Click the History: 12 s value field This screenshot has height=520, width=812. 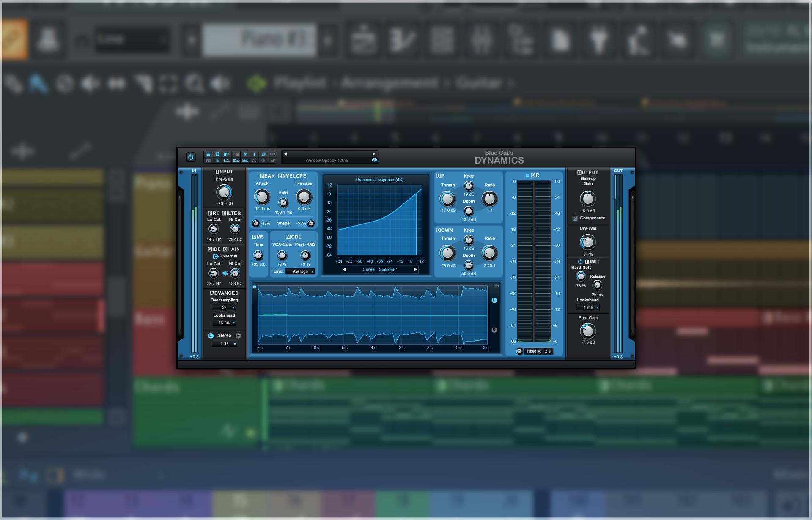tap(538, 351)
